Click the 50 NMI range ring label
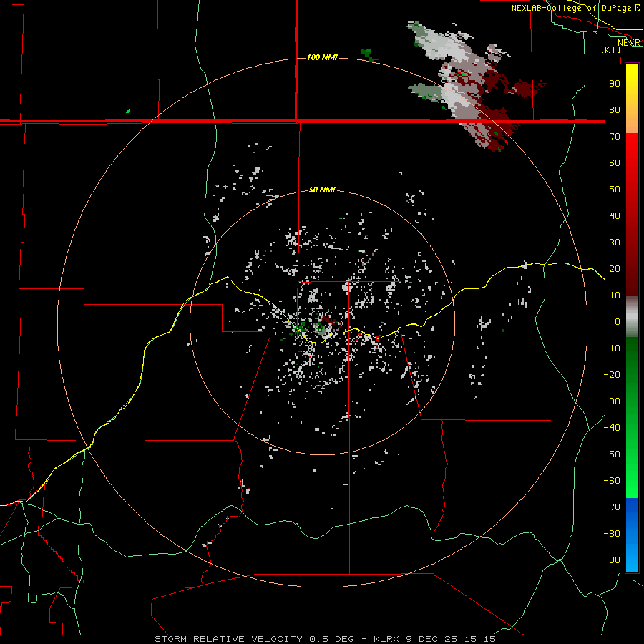The image size is (644, 644). (x=322, y=190)
